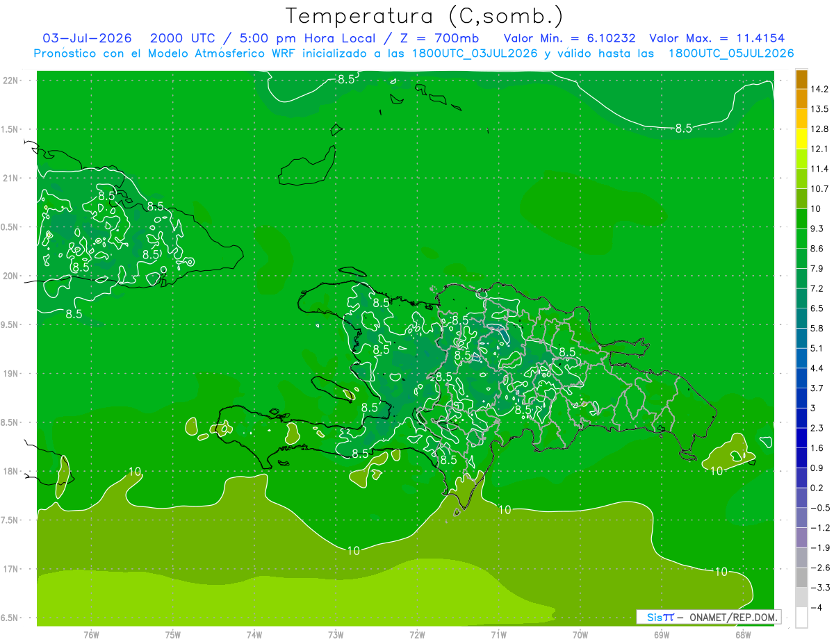Click the "17N" latitude axis label

pyautogui.click(x=12, y=569)
